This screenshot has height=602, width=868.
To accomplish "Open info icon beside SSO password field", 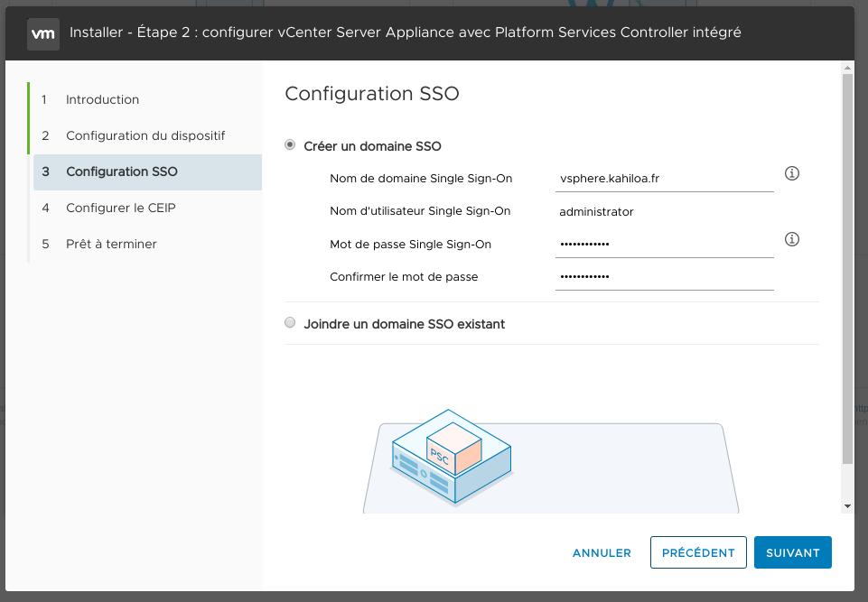I will coord(791,239).
